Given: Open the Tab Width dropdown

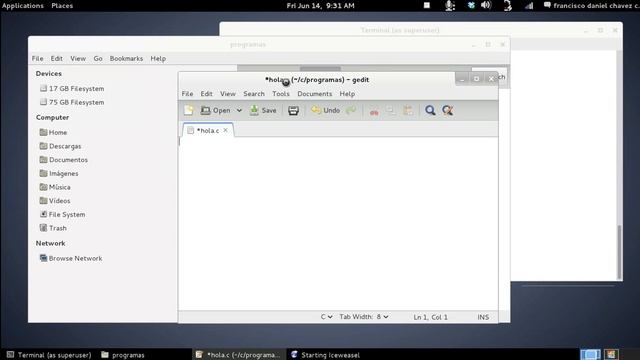Looking at the screenshot, I should coord(364,317).
